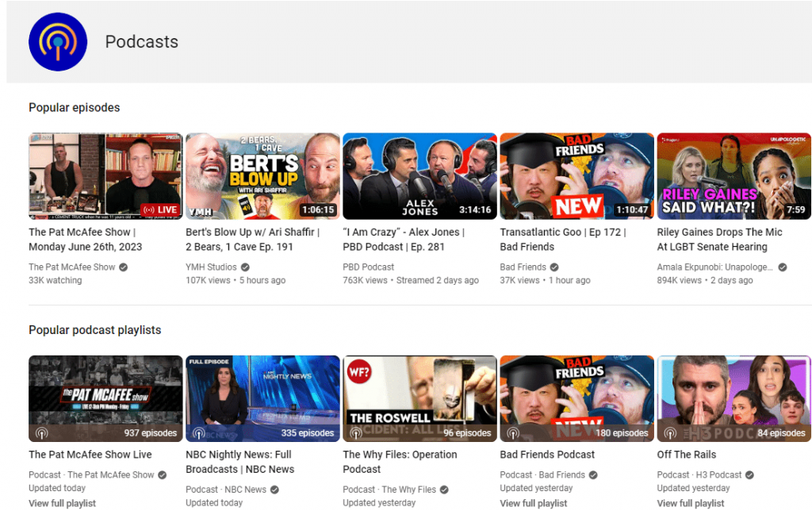Viewport: 812px width, 511px height.
Task: Open H3 Podcast 84 episodes playlist thumbnail
Action: coord(733,398)
